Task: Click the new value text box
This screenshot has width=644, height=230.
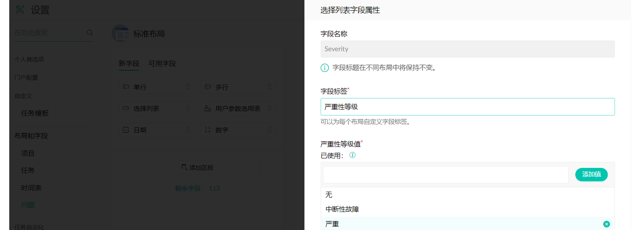Action: pos(446,174)
